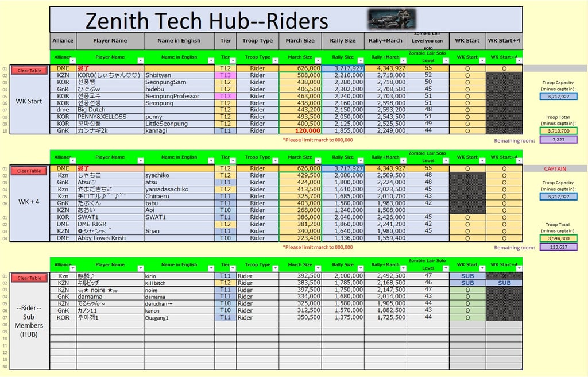Image resolution: width=588 pixels, height=377 pixels.
Task: Select the hidebu cell
Action: point(179,89)
